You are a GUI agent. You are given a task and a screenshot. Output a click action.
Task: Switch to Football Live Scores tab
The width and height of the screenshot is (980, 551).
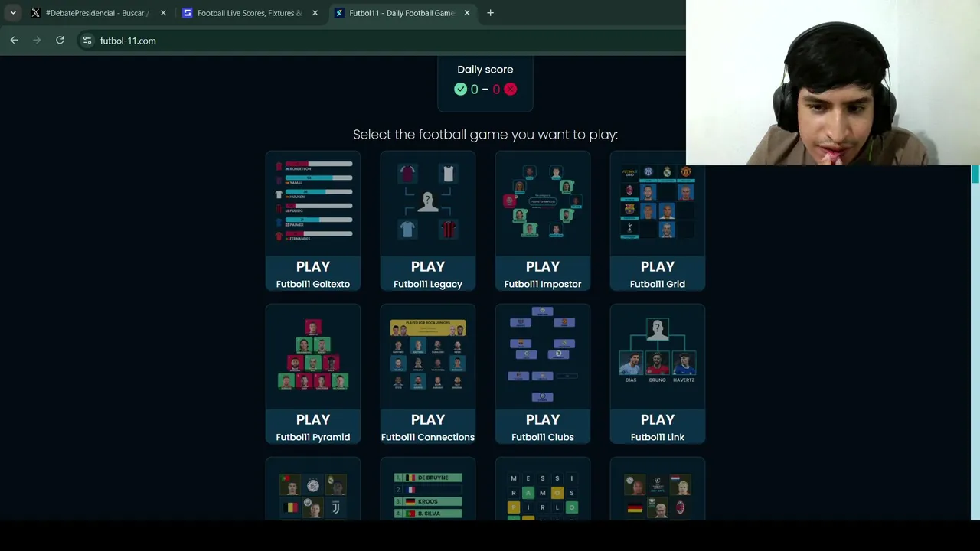click(250, 13)
